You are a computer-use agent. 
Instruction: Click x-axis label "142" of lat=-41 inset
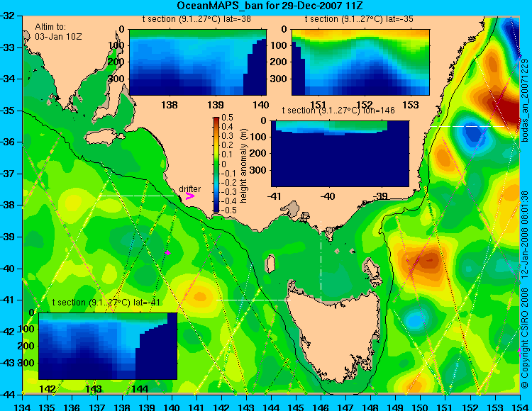[x=48, y=388]
